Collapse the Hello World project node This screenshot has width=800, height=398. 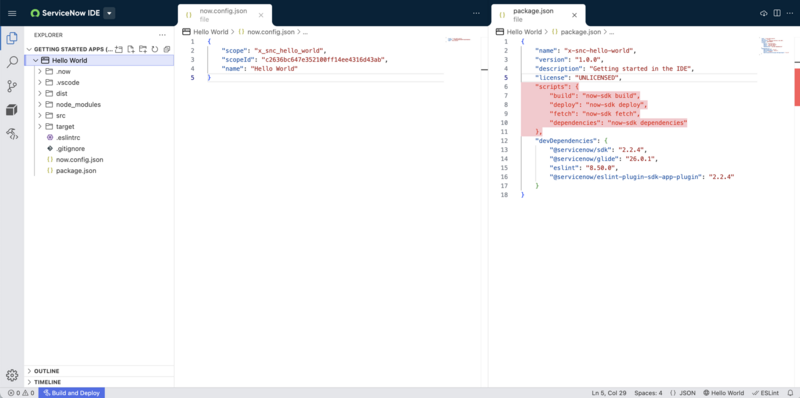(35, 60)
